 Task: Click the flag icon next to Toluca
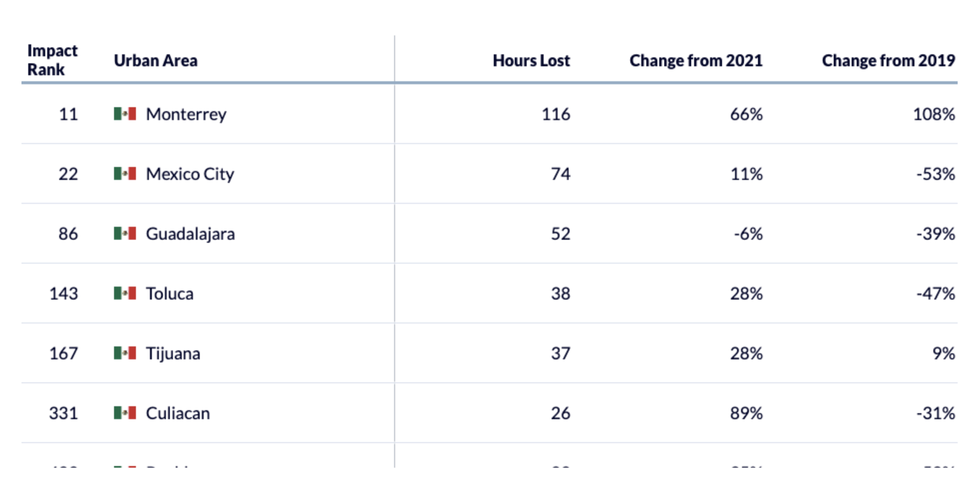[125, 294]
